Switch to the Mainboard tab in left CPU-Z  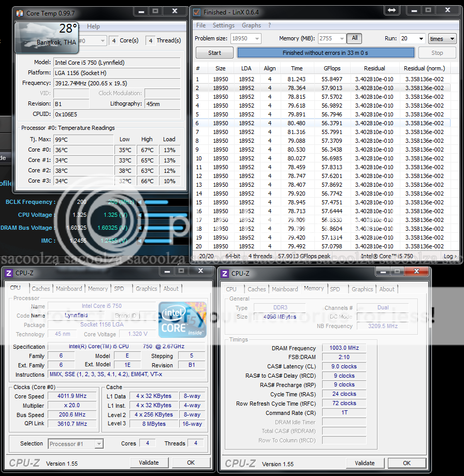(69, 289)
